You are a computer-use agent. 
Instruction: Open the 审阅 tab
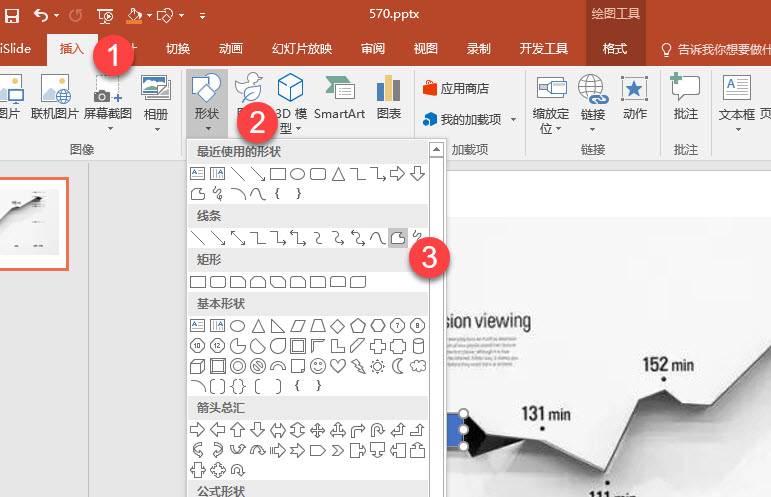373,49
